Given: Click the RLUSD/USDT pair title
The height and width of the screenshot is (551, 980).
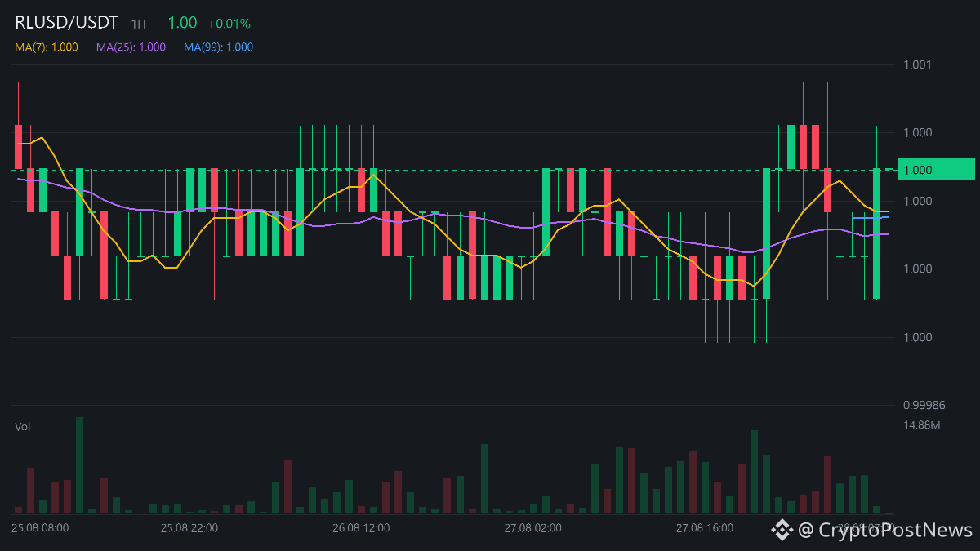Looking at the screenshot, I should 66,23.
